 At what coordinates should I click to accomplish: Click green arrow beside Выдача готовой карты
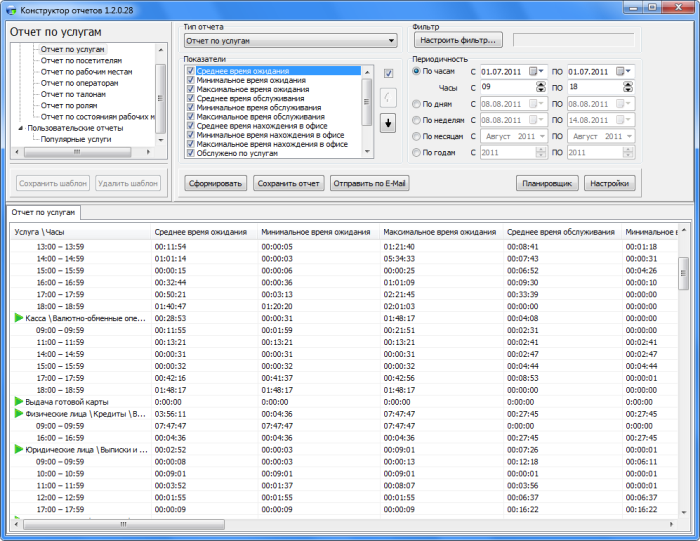click(18, 401)
